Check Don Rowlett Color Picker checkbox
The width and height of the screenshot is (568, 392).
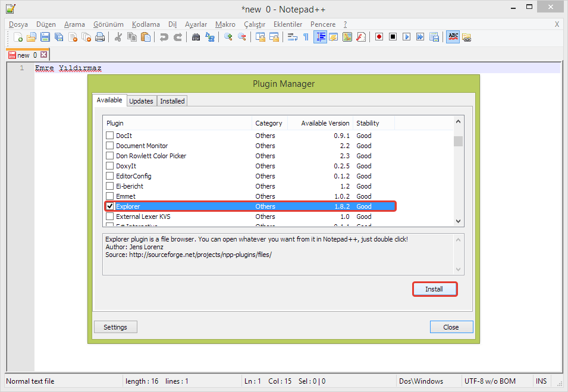pos(110,156)
